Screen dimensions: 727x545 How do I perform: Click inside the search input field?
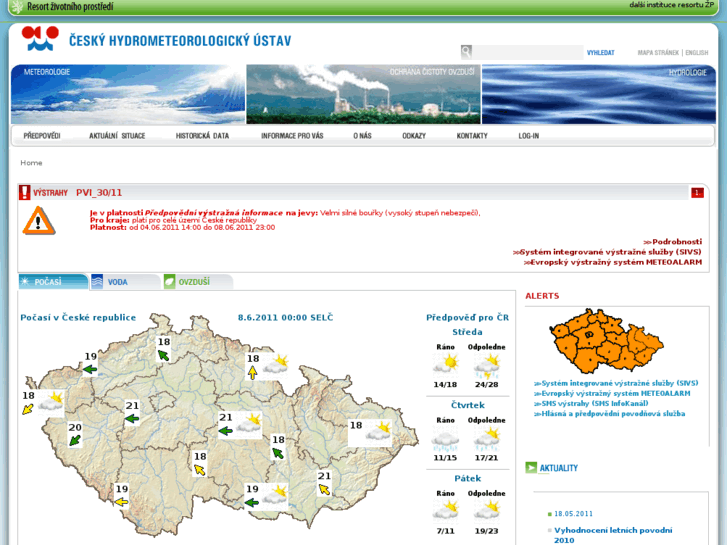tap(528, 52)
